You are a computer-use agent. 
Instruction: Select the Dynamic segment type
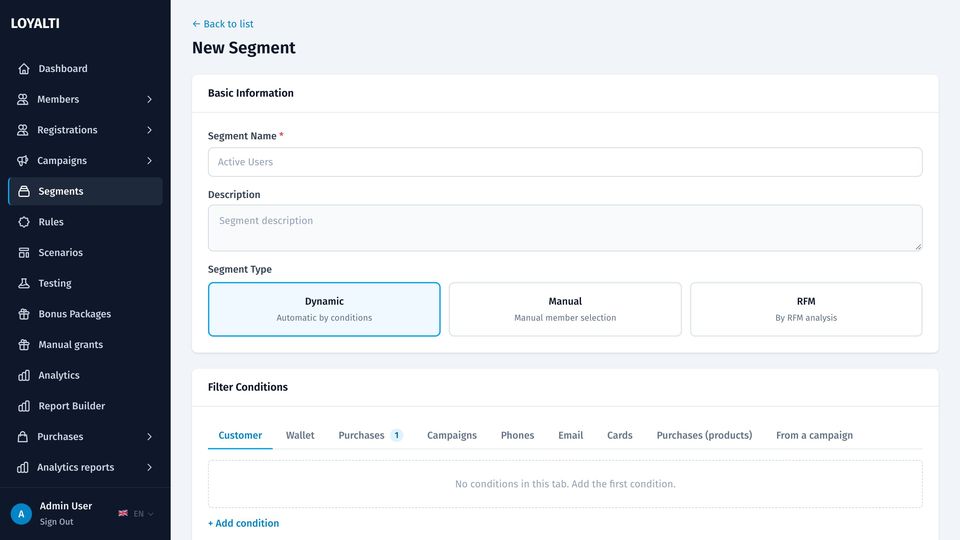(324, 309)
